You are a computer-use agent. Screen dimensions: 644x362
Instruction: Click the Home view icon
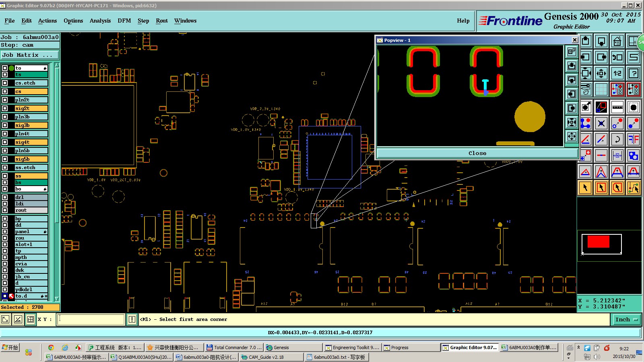pos(617,41)
